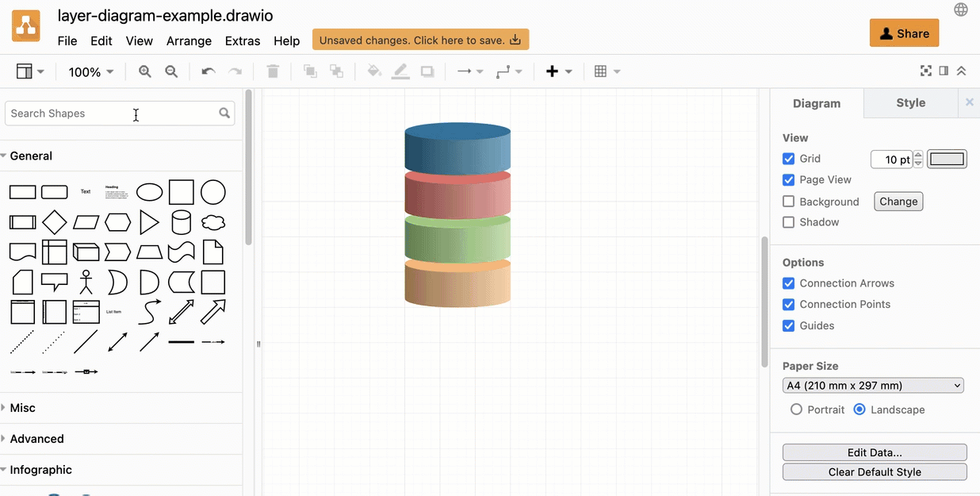Select the cylinder shape in General
Viewport: 980px width, 496px height.
click(182, 222)
